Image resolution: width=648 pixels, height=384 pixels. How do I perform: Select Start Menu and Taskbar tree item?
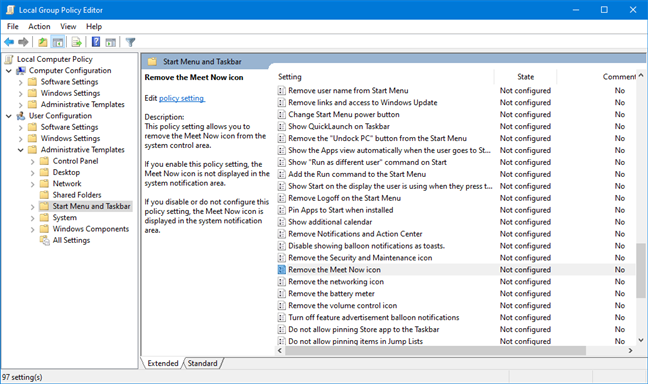91,206
